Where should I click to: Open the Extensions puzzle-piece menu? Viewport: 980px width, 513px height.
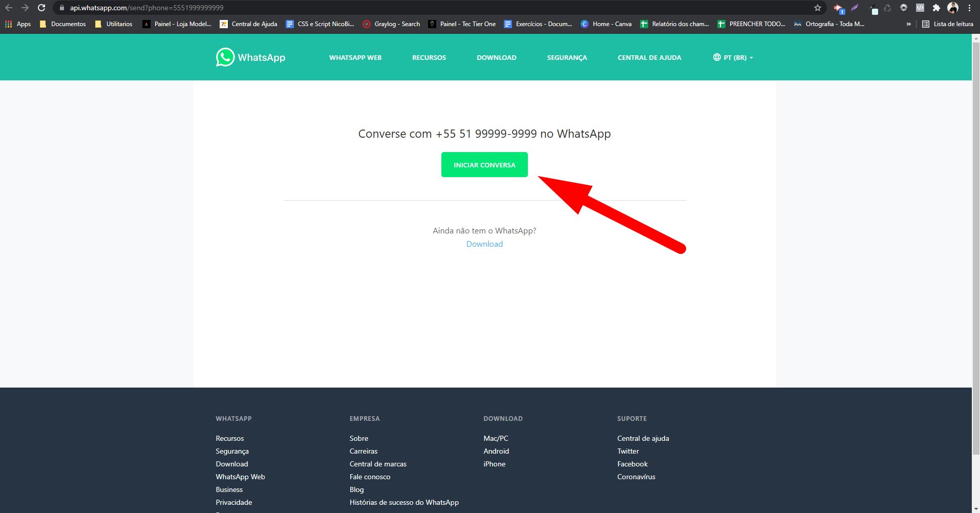click(x=936, y=8)
